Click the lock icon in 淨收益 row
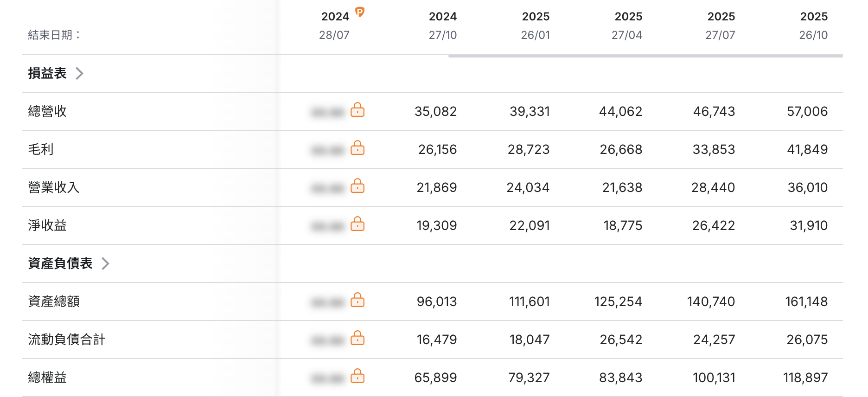868x397 pixels. (x=357, y=224)
